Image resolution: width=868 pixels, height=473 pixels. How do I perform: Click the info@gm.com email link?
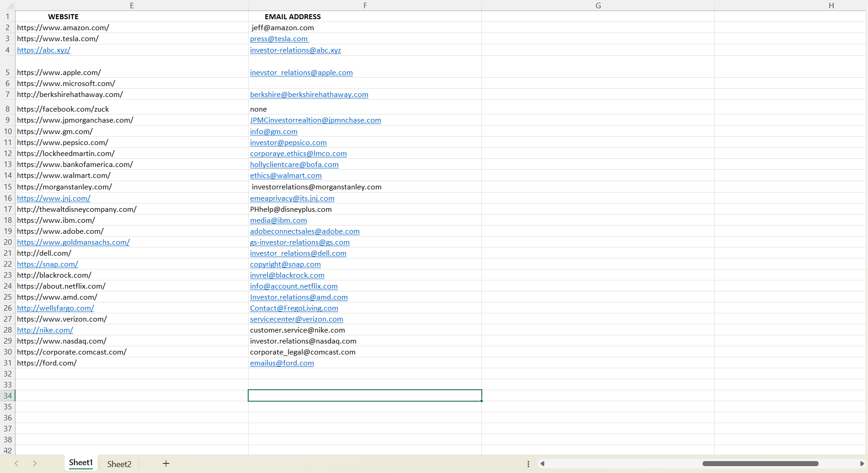(x=273, y=132)
